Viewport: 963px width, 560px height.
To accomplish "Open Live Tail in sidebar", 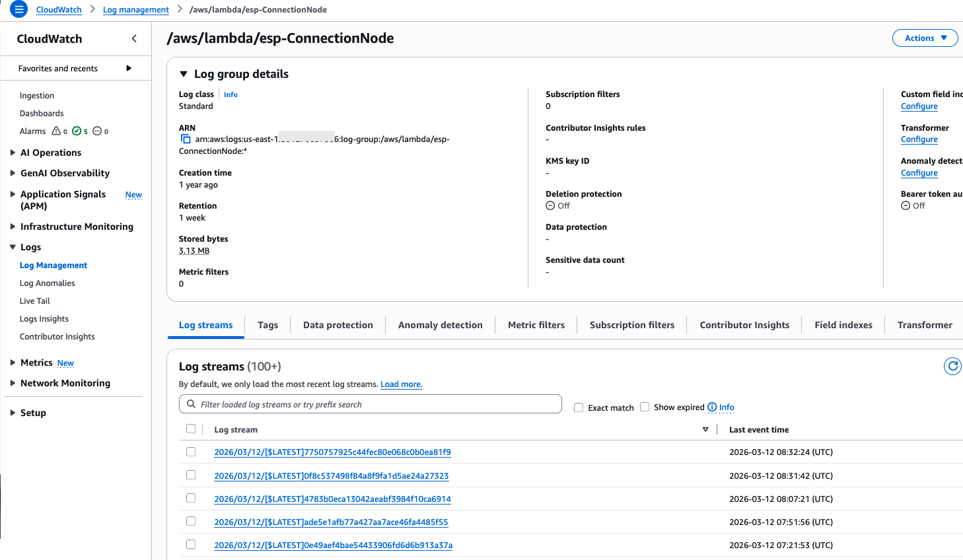I will pyautogui.click(x=35, y=301).
